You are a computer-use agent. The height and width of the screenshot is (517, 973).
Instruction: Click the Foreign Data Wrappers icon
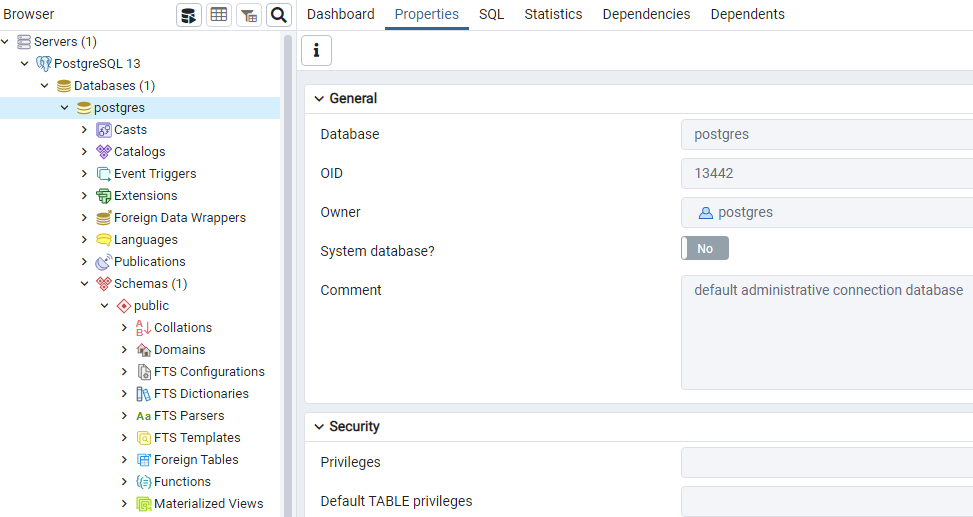click(x=104, y=218)
